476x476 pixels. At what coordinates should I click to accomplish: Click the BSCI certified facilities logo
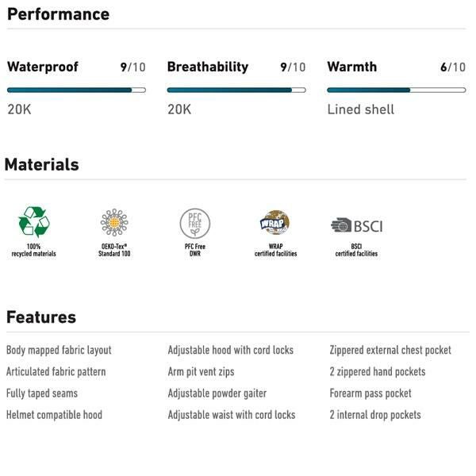pyautogui.click(x=356, y=225)
